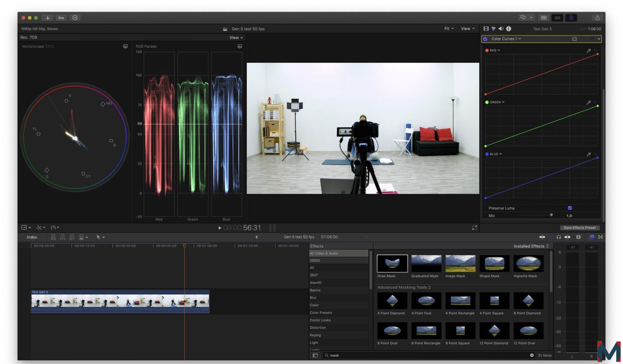Enter fullscreen viewer with arrows icon
This screenshot has width=623, height=364.
click(x=475, y=228)
